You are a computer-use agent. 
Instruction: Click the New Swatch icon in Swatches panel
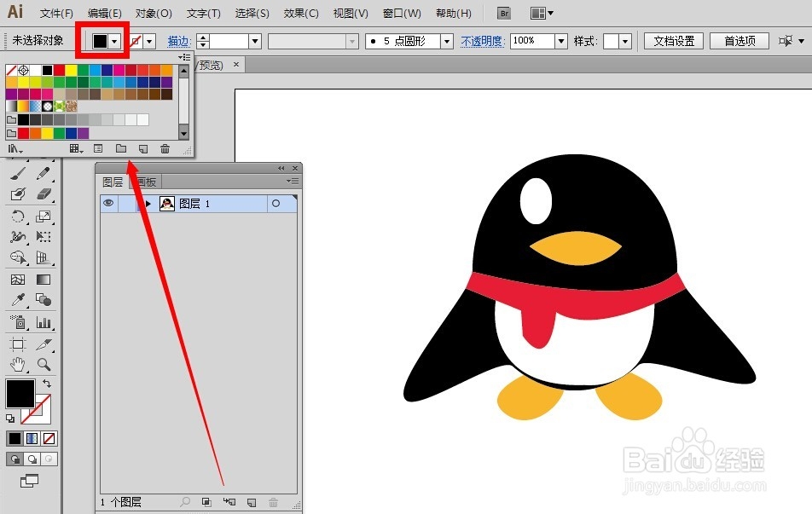pyautogui.click(x=143, y=149)
